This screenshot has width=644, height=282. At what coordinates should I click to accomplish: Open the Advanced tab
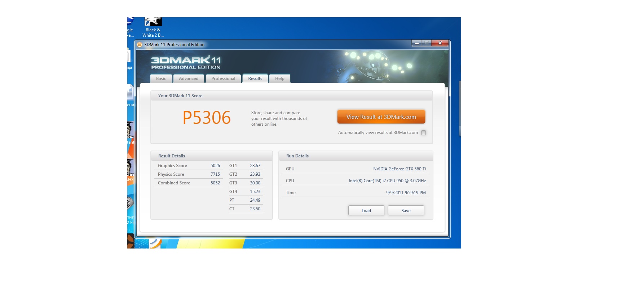pyautogui.click(x=189, y=79)
